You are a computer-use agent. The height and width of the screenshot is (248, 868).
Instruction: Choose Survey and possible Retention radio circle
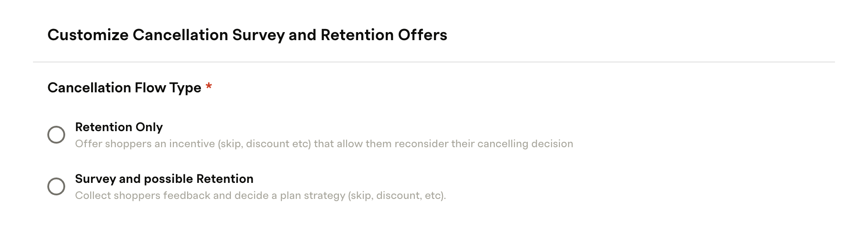(56, 186)
